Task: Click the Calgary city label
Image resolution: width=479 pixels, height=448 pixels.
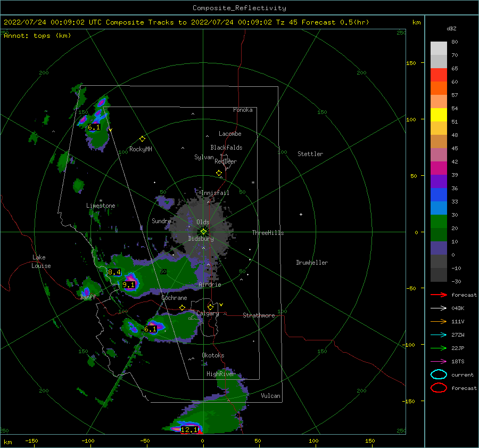Action: click(208, 313)
